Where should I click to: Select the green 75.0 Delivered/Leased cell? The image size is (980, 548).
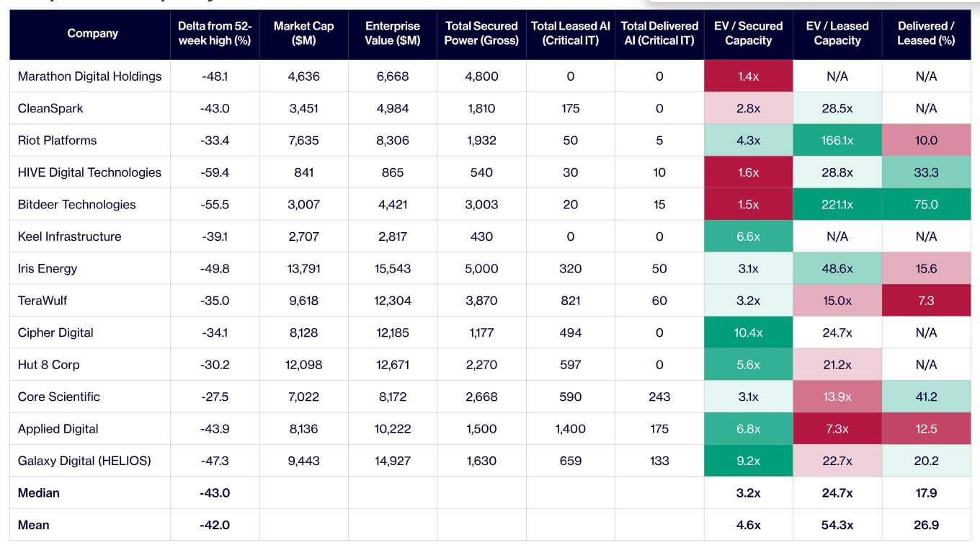(926, 205)
